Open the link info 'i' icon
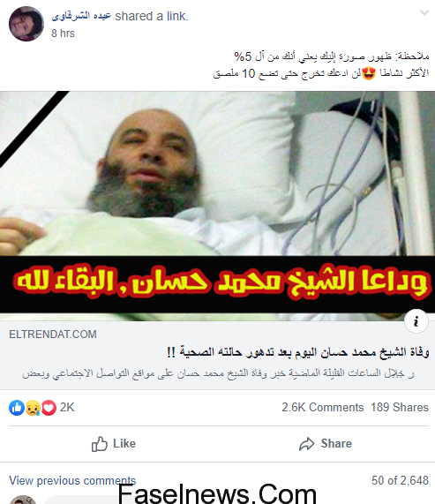Image resolution: width=435 pixels, height=504 pixels. [416, 321]
